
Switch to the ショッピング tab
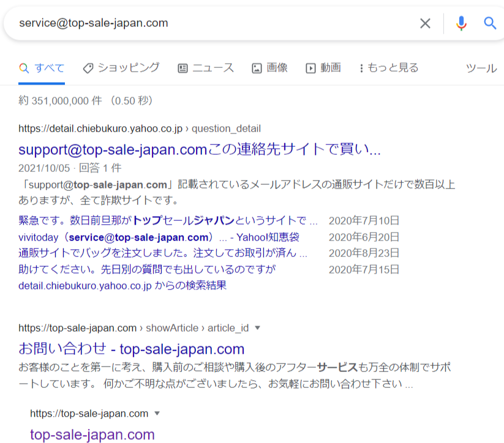pos(121,68)
